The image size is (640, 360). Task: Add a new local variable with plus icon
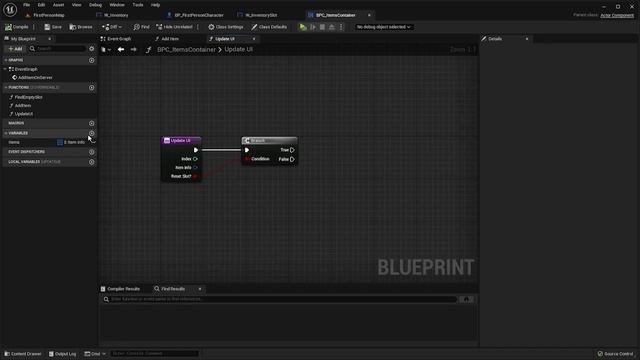[x=91, y=162]
